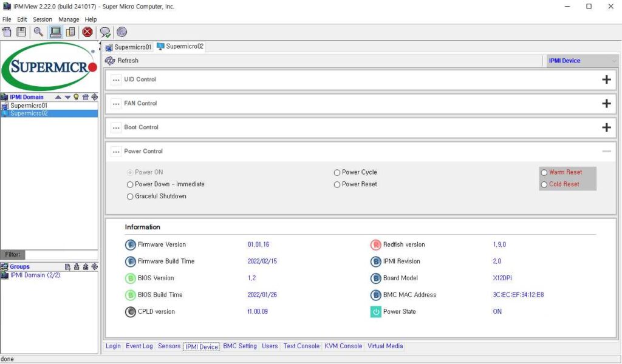The height and width of the screenshot is (364, 622).
Task: Open the UID Control ellipsis button
Action: pyautogui.click(x=116, y=80)
